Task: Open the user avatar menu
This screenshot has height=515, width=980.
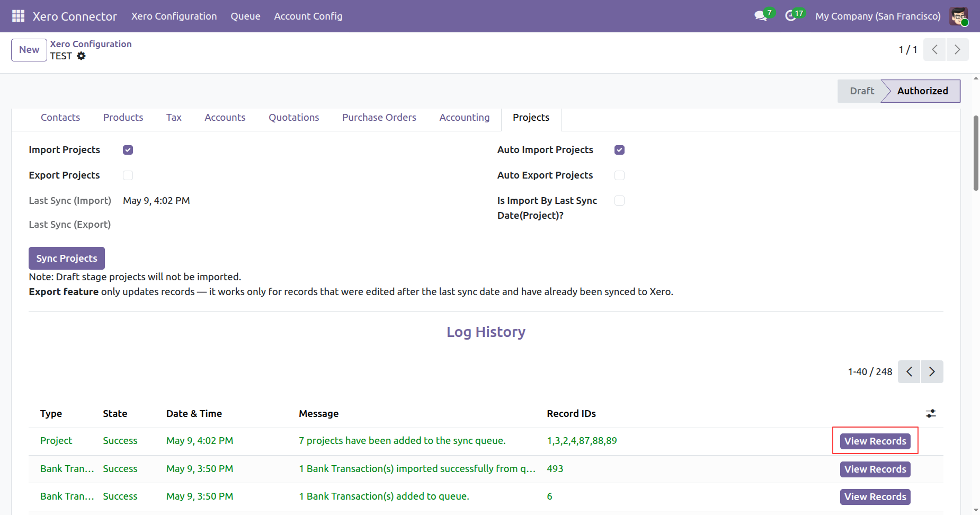Action: 959,16
